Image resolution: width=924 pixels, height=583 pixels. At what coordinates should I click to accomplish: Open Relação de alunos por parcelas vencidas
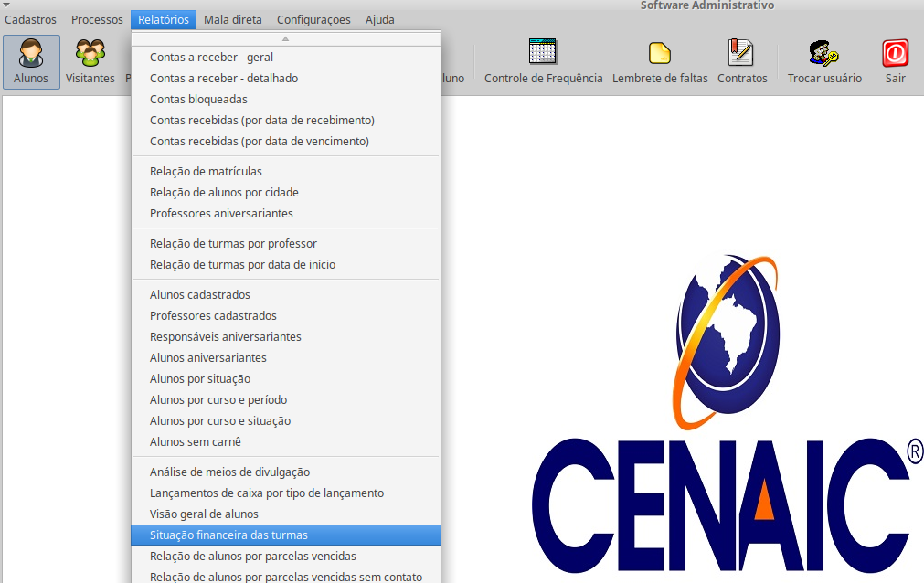tap(286, 556)
